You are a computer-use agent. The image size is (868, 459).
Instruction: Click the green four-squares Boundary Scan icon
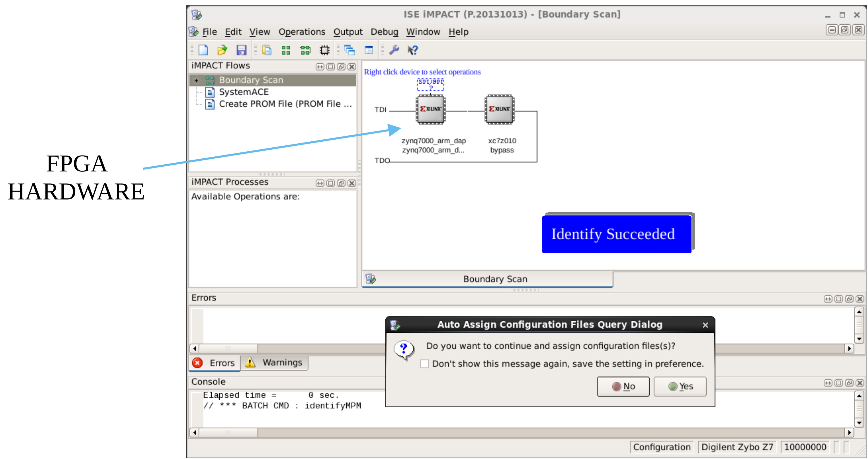coord(286,50)
